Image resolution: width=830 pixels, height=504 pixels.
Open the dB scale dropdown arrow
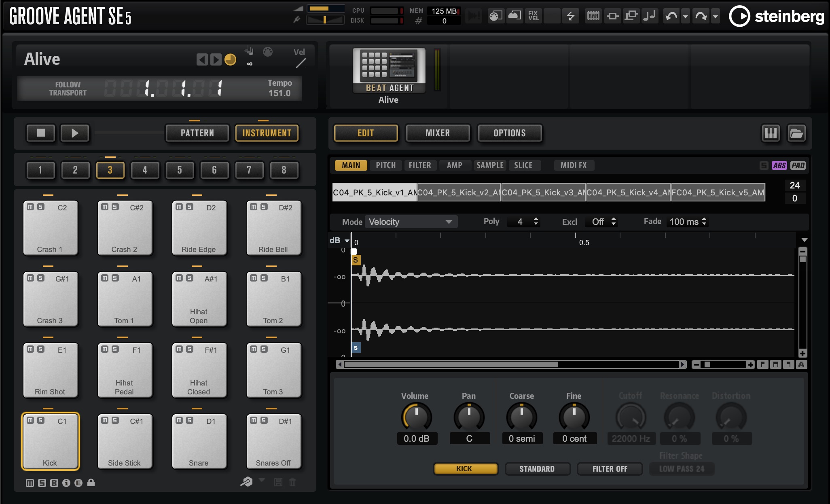347,241
